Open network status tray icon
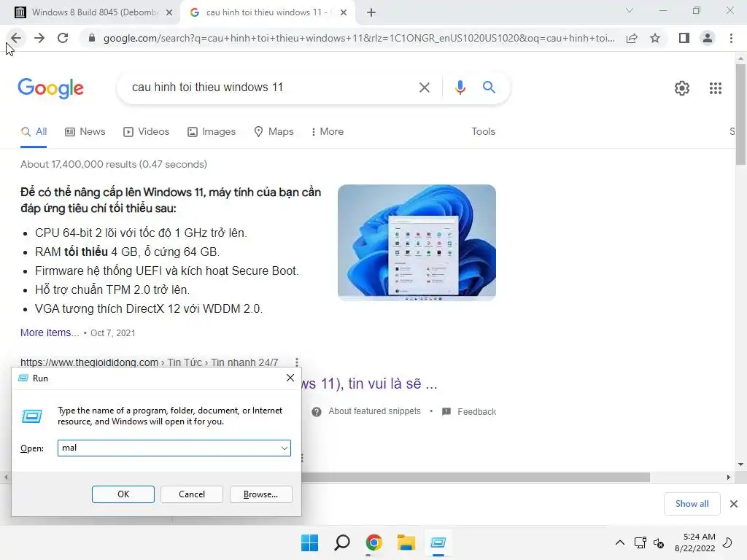Image resolution: width=747 pixels, height=560 pixels. coord(640,542)
